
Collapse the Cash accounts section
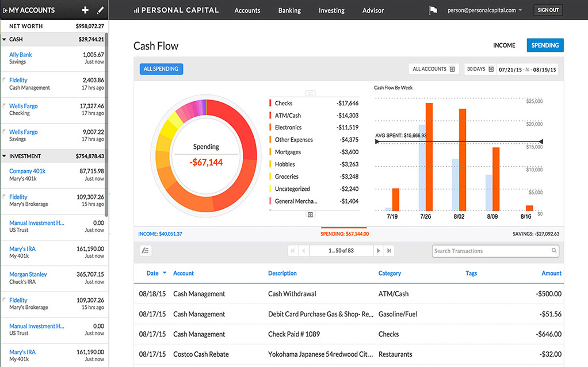pos(5,40)
